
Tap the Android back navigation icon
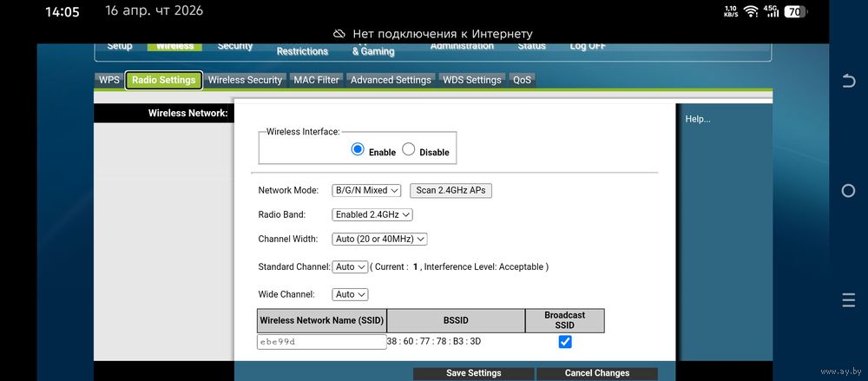pyautogui.click(x=849, y=81)
